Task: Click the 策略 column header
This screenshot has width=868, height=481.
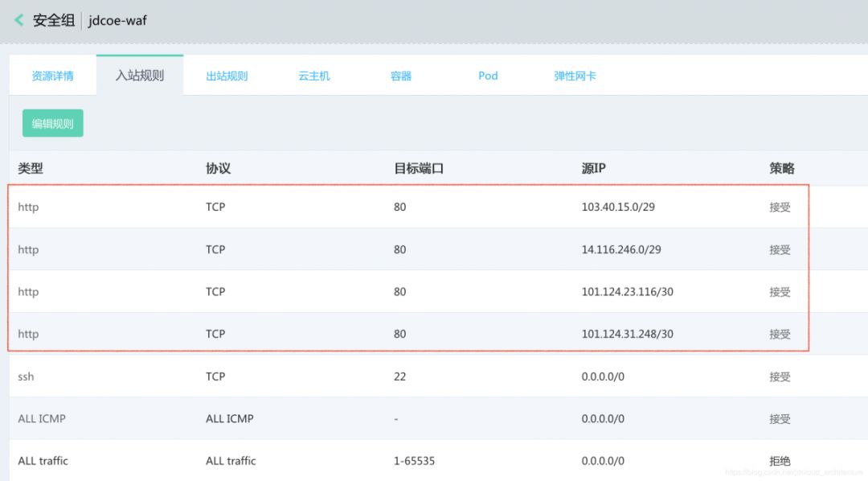Action: [779, 168]
